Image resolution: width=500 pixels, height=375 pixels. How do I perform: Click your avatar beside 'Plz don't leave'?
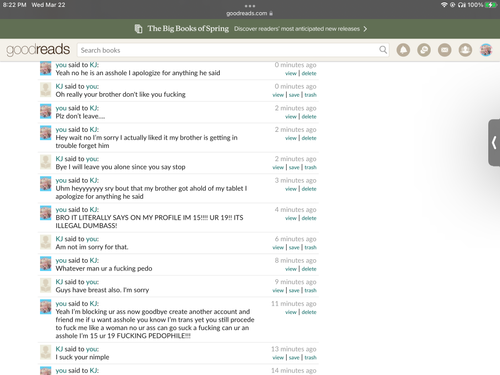click(46, 111)
